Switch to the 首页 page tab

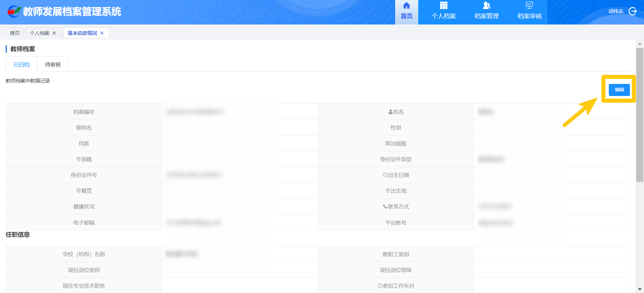click(x=15, y=33)
